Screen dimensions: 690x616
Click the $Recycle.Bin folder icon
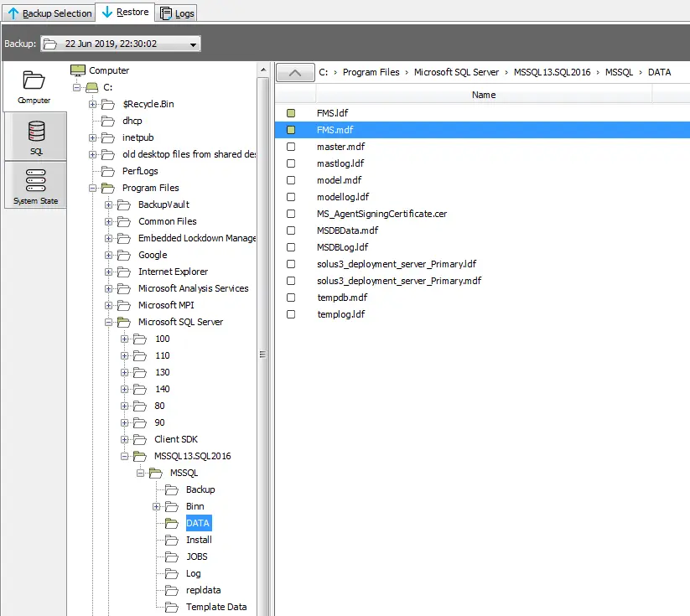(x=107, y=105)
